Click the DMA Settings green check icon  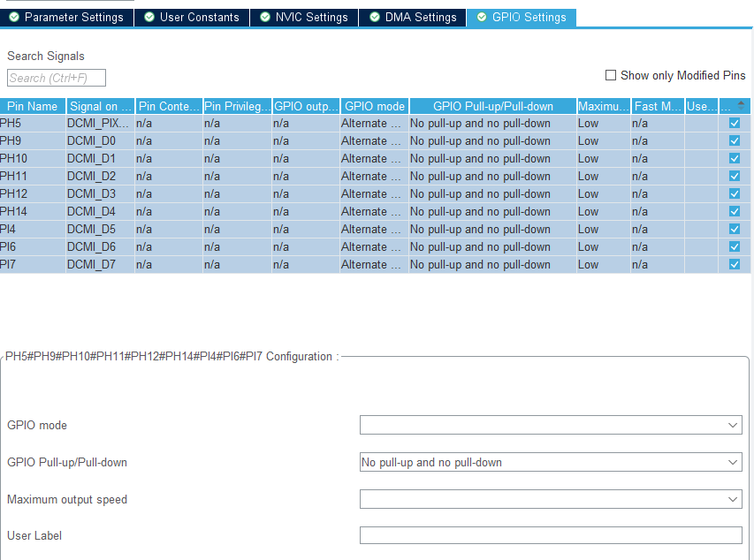coord(375,18)
